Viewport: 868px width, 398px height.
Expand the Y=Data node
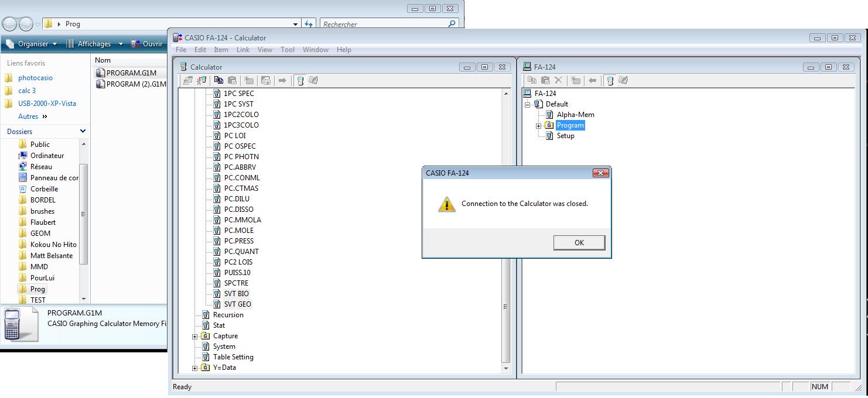195,368
